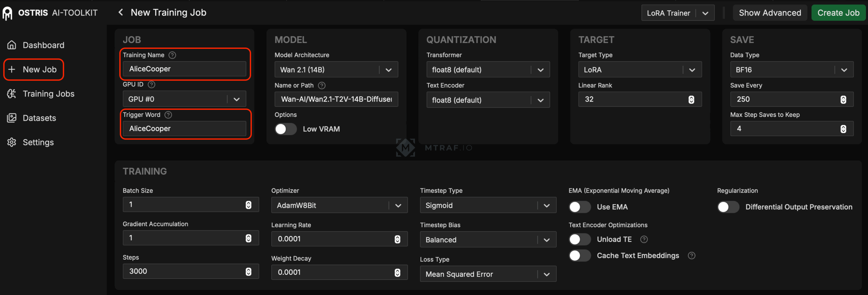Expand the Optimizer AdamW8Bit dropdown
Image resolution: width=868 pixels, height=295 pixels.
coord(339,206)
